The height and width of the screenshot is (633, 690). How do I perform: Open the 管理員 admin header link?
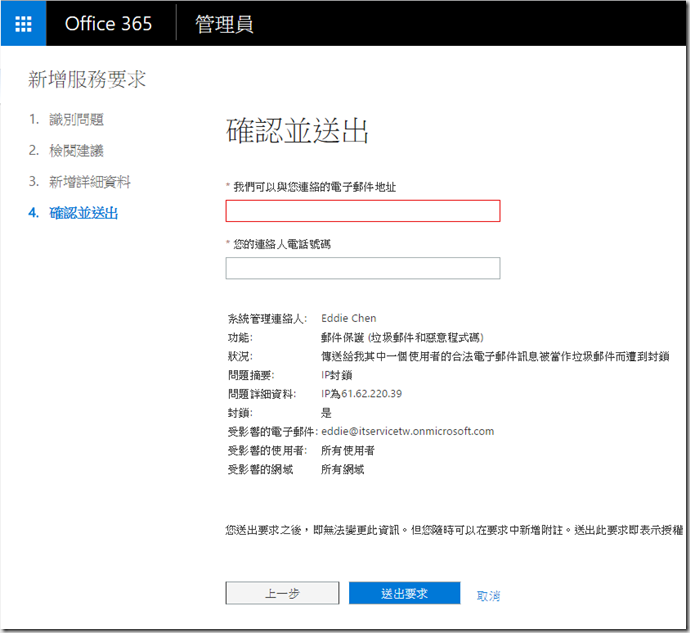coord(224,24)
